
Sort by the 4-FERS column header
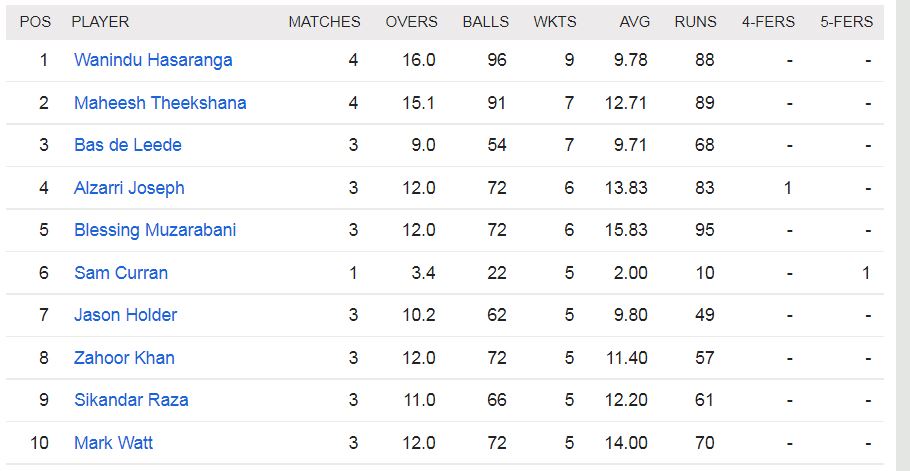pos(767,22)
